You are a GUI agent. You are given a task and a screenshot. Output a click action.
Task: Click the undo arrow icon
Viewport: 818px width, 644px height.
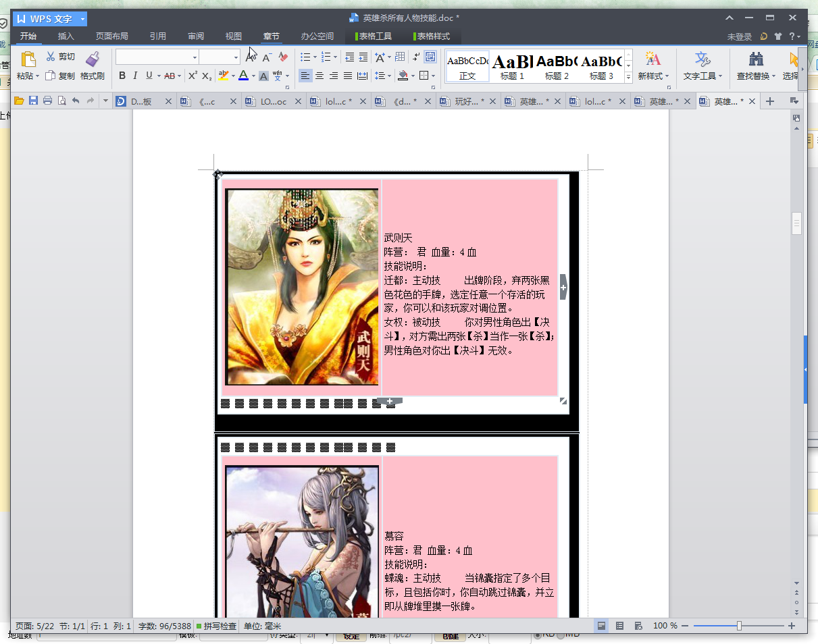point(76,101)
